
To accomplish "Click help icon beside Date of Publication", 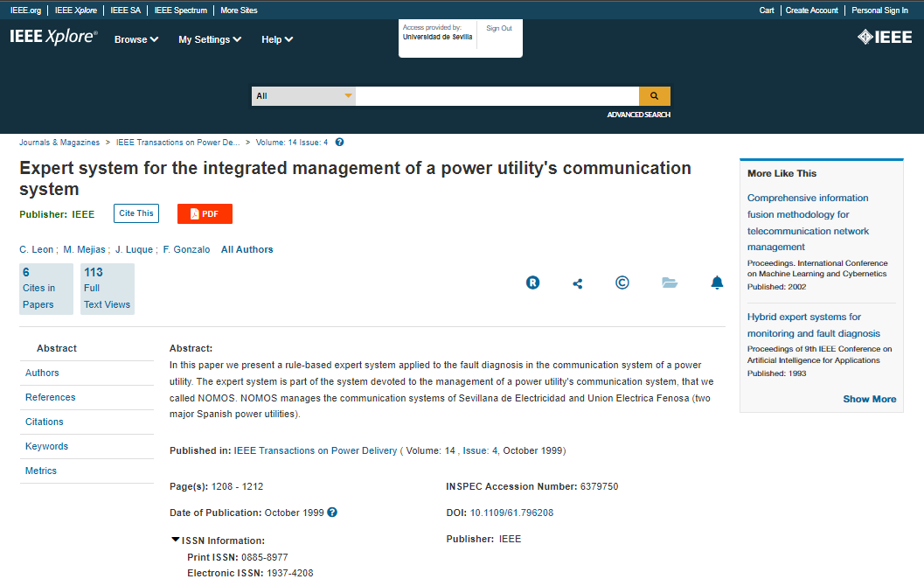I will [x=332, y=513].
